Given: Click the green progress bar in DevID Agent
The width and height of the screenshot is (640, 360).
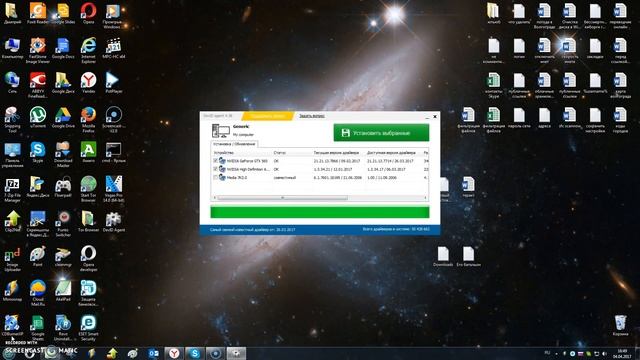Looking at the screenshot, I should (x=320, y=212).
